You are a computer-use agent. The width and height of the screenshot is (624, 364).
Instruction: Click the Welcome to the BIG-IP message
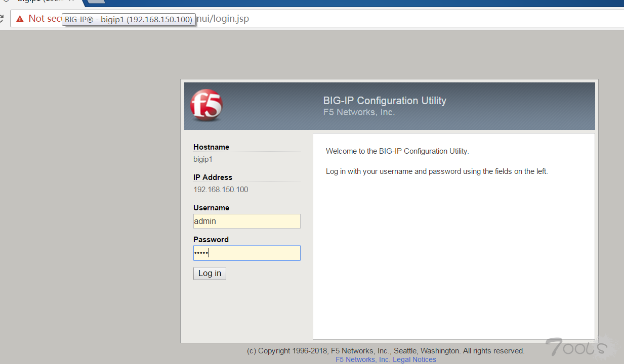pos(397,151)
